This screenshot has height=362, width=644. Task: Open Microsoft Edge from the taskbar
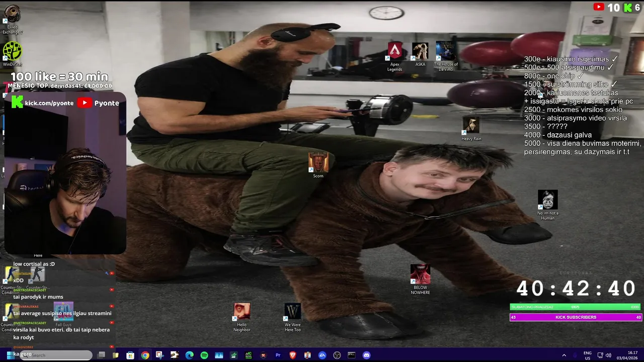(189, 355)
